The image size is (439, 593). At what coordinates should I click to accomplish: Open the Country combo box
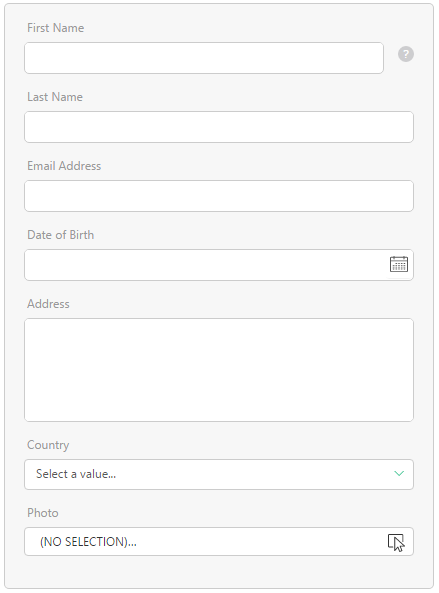point(219,474)
